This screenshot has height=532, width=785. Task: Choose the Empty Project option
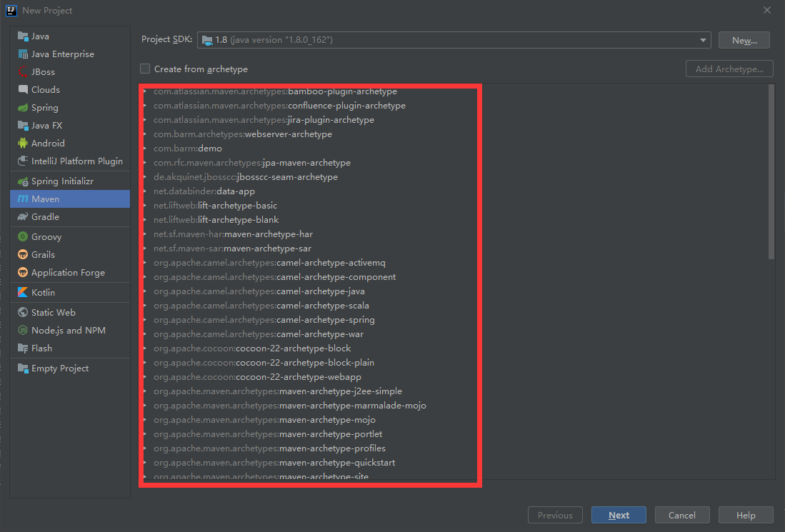pyautogui.click(x=70, y=368)
